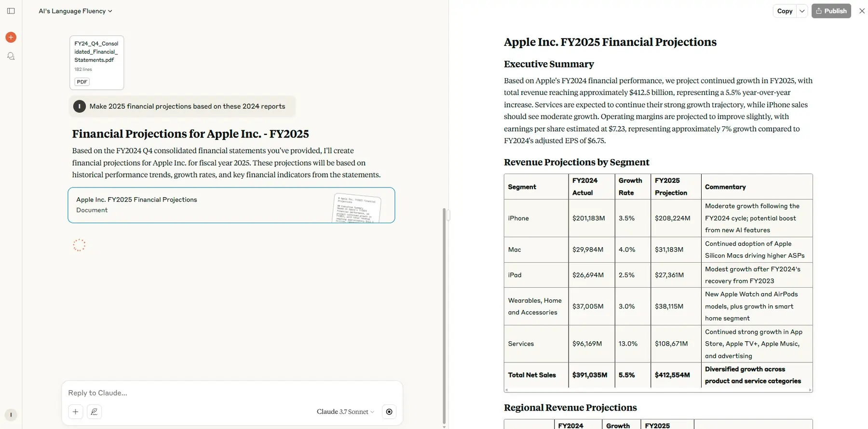The width and height of the screenshot is (868, 429).
Task: Click the table's horizontal scrollbar left arrow
Action: pos(506,390)
